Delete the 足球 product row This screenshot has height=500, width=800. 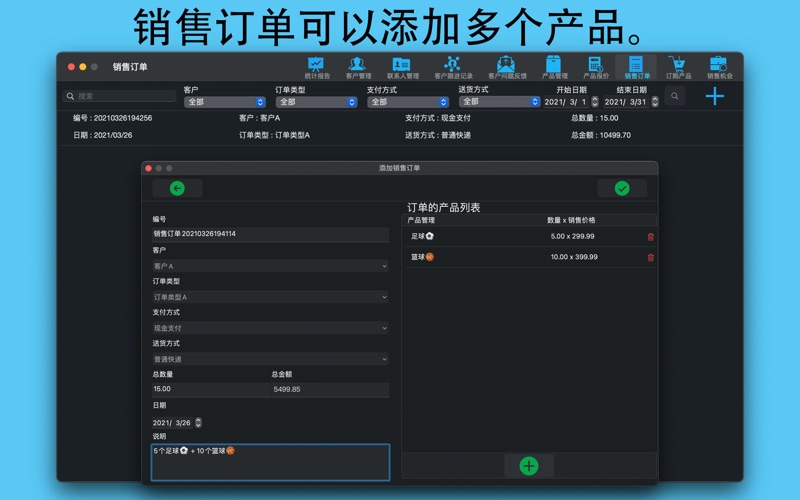coord(650,237)
